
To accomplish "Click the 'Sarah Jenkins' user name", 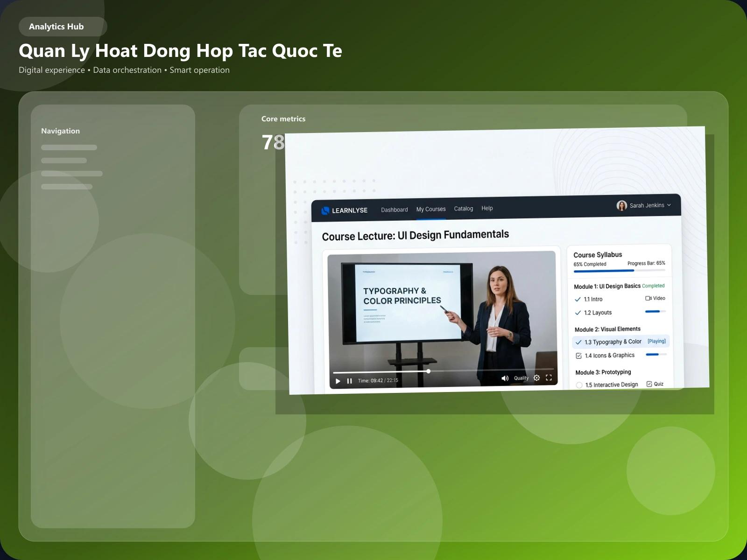I will tap(647, 205).
